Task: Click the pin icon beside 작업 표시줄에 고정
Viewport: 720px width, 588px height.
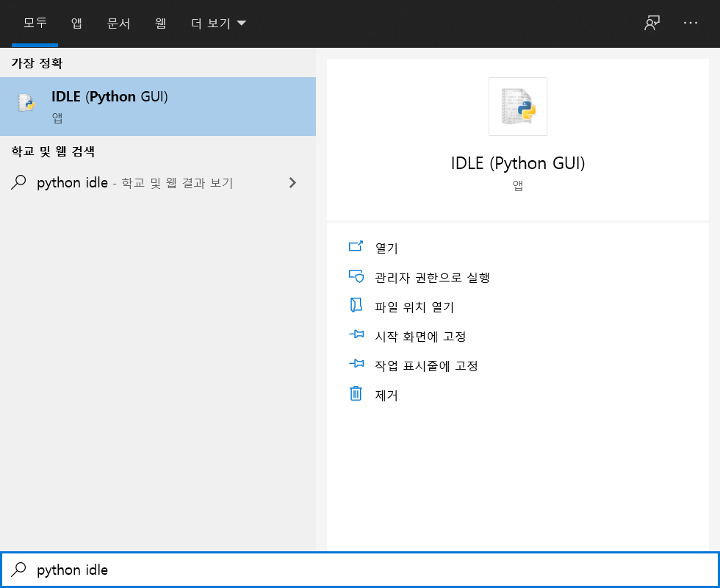Action: coord(356,365)
